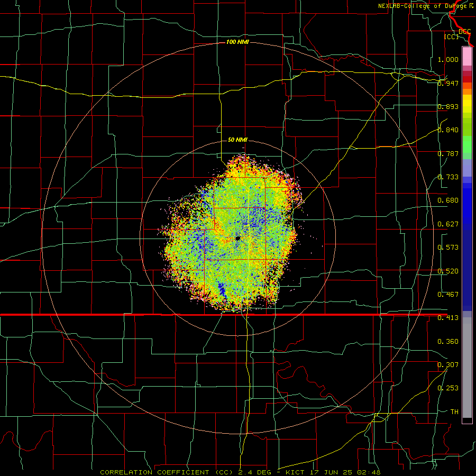Viewport: 476px width, 476px height.
Task: Click the 0.413 scale value
Action: (x=448, y=318)
